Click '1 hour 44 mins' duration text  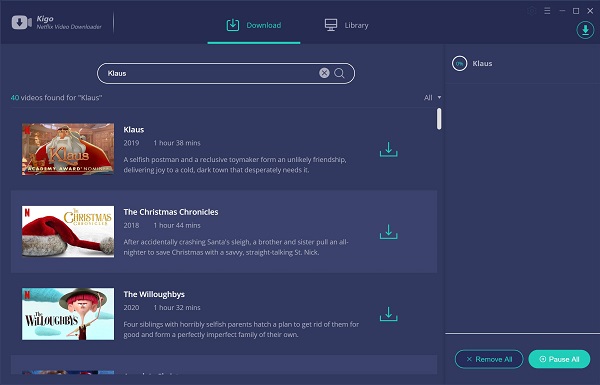[177, 225]
